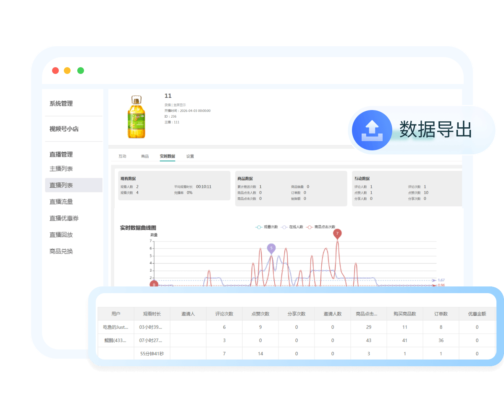Click the ID : 236 line
Viewport: 504px width, 420px height.
(x=171, y=116)
